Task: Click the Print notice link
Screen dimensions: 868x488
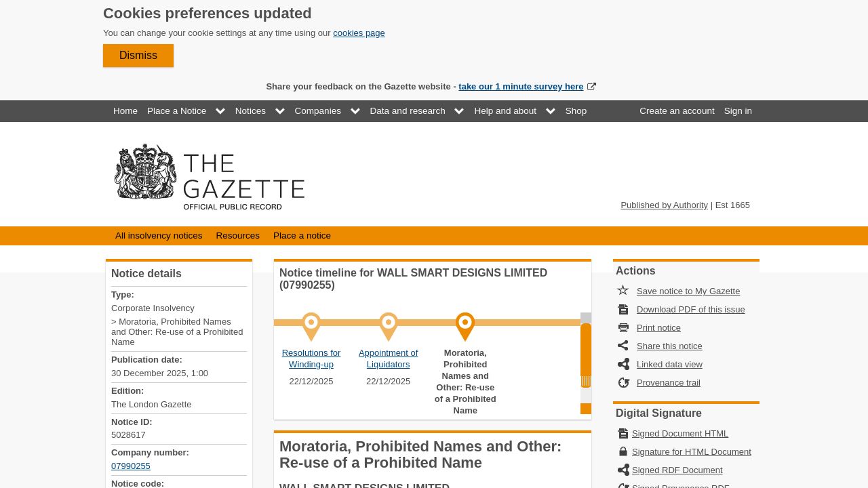Action: click(x=658, y=328)
